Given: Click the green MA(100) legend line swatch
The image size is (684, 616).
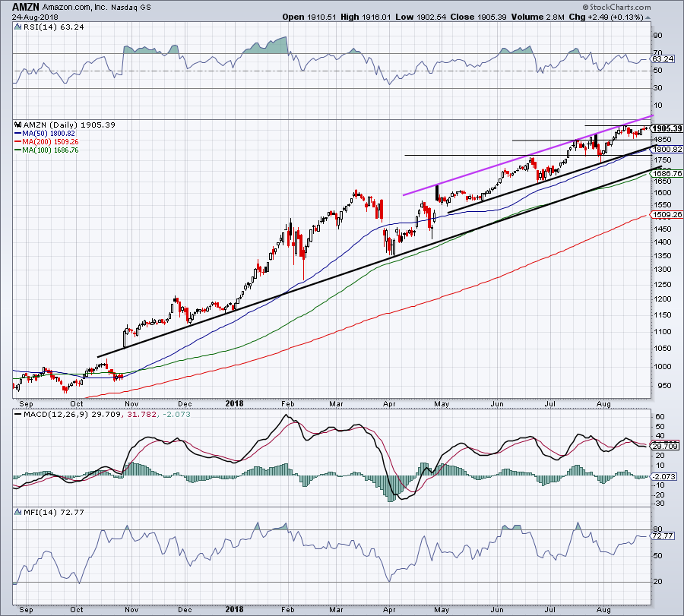Looking at the screenshot, I should (18, 150).
